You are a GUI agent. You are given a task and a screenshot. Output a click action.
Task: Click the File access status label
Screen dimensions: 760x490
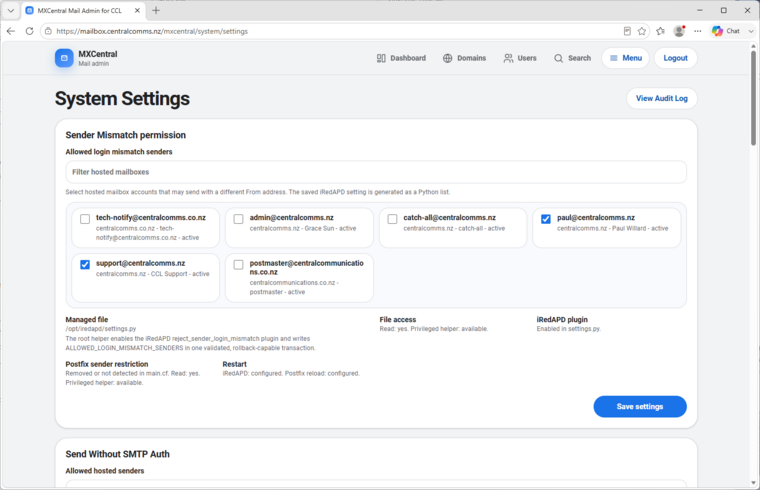click(x=397, y=319)
